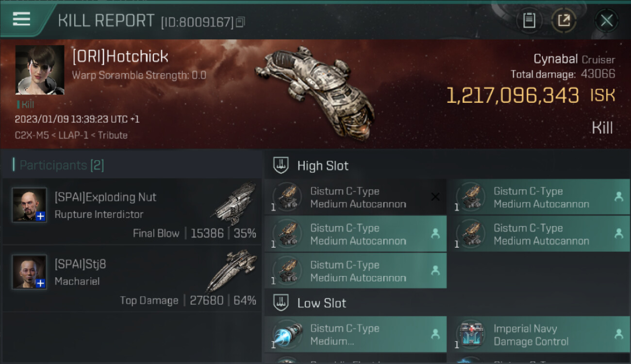
Task: Click the C2X-M5 location link
Action: coord(32,135)
